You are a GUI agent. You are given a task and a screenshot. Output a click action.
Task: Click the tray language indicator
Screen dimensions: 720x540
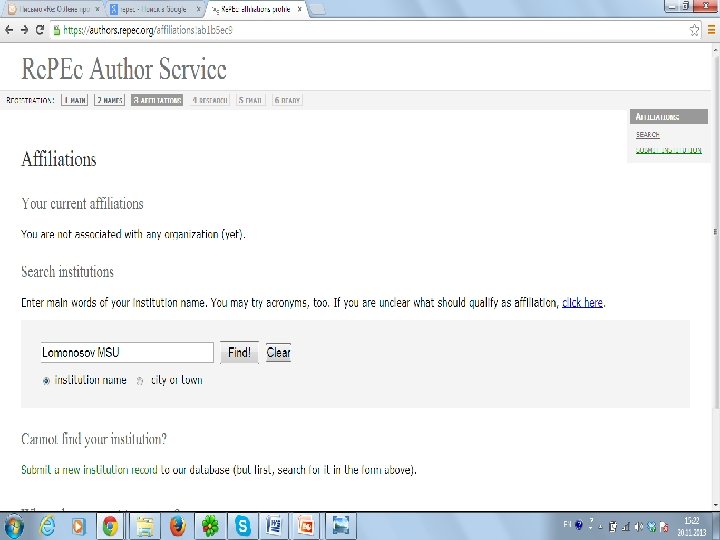(x=567, y=524)
